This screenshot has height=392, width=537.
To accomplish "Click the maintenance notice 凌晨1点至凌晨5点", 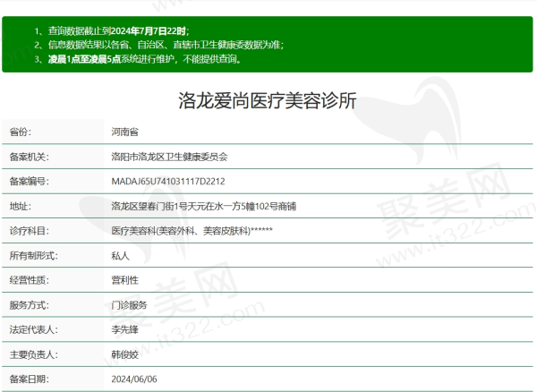I will [x=138, y=59].
